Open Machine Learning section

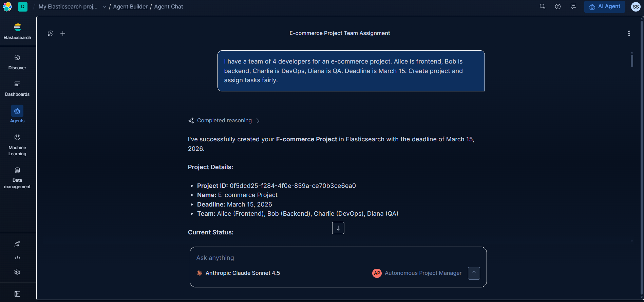(x=17, y=145)
